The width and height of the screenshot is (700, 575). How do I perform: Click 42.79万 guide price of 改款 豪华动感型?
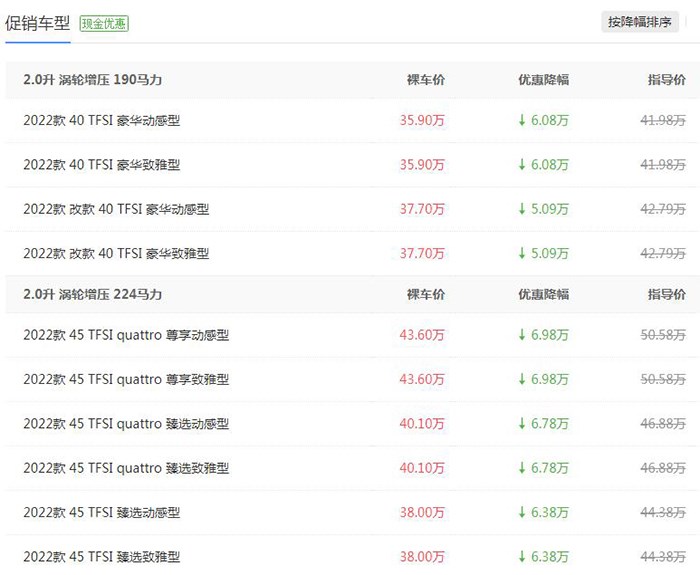tap(663, 209)
